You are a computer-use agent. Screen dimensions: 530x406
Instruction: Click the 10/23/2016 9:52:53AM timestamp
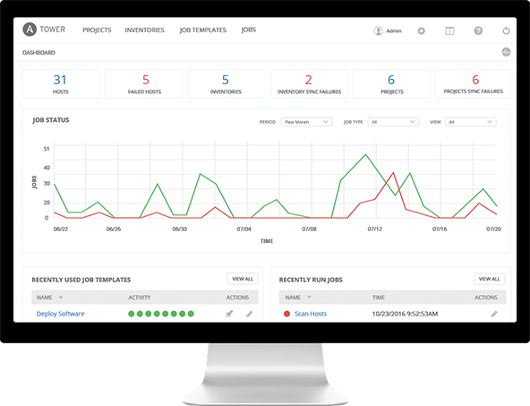[405, 314]
